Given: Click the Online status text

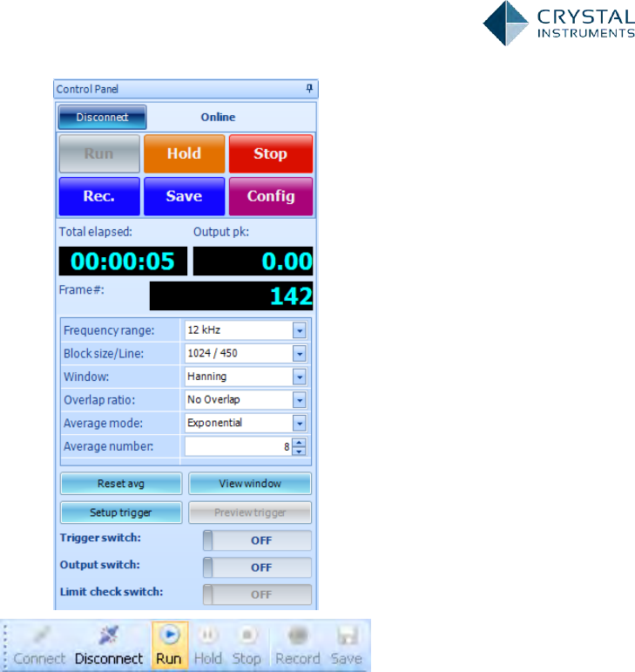Looking at the screenshot, I should click(x=218, y=117).
